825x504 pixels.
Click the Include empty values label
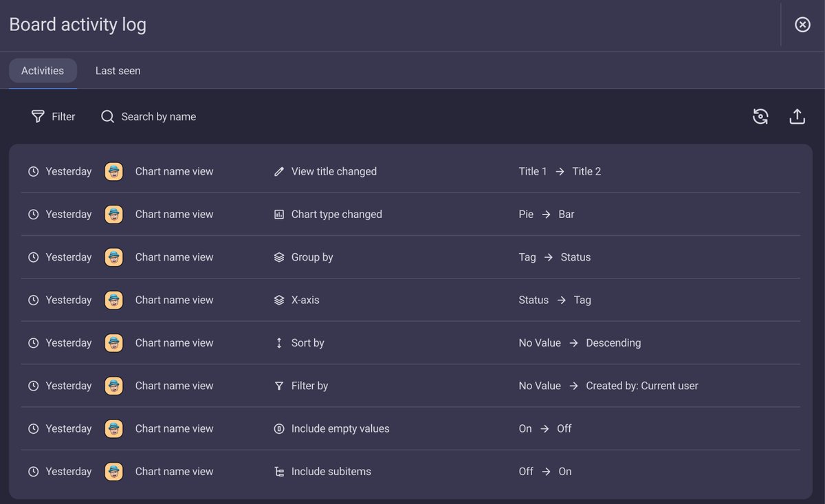[340, 429]
